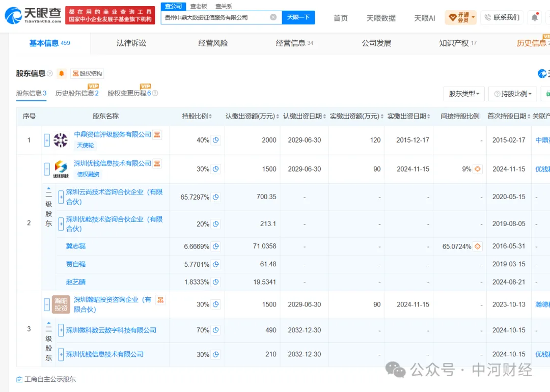Click the pie chart icon next to 65.7297%
Screen dimensions: 550x392
(x=216, y=197)
